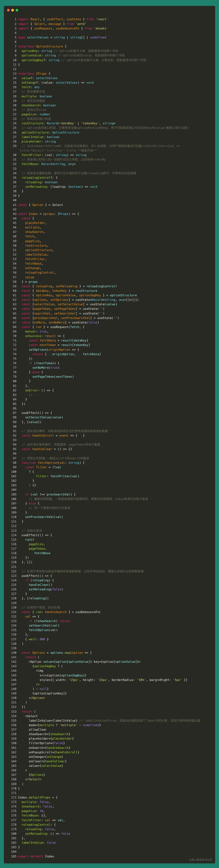This screenshot has height=868, width=219.
Task: Click the green maximize dot
Action: click(x=17, y=10)
